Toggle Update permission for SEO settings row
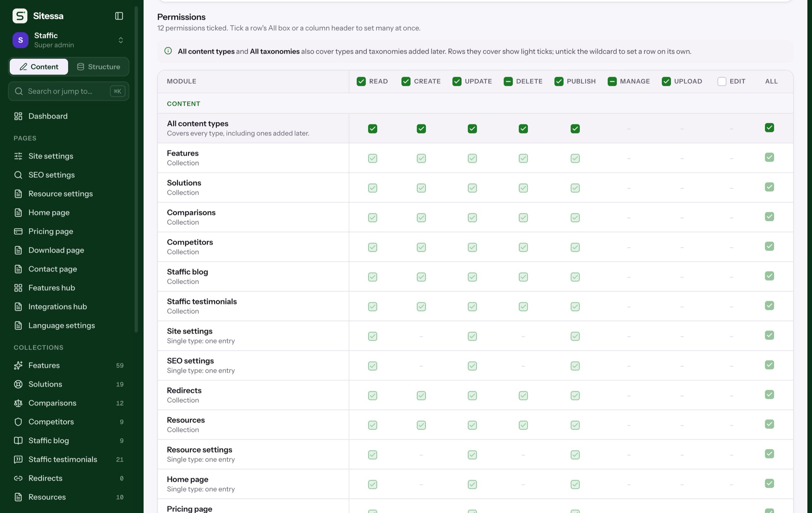The image size is (812, 513). coord(472,366)
